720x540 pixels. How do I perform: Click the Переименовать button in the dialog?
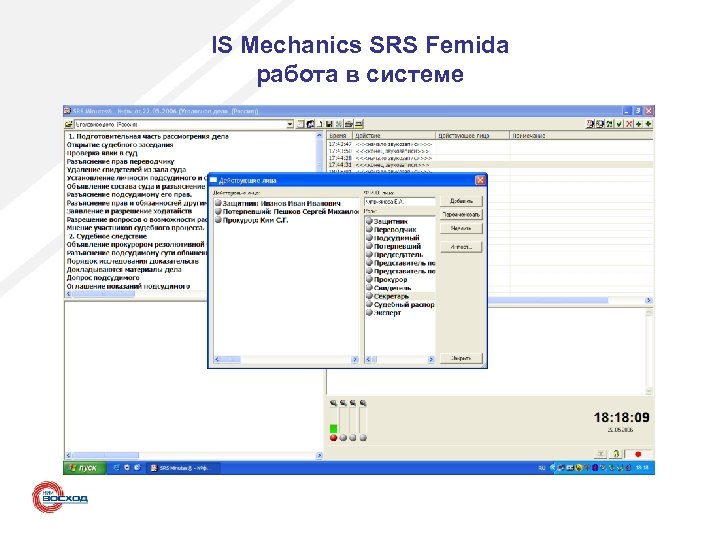click(x=461, y=214)
